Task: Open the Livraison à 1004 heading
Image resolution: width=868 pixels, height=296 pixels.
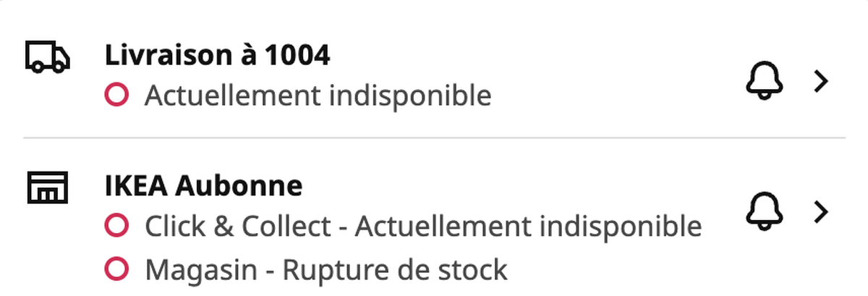Action: tap(218, 56)
